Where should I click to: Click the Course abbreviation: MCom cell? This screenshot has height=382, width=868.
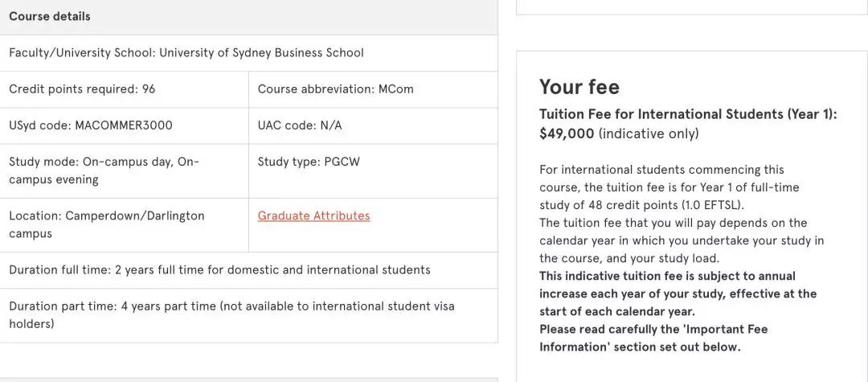(335, 89)
